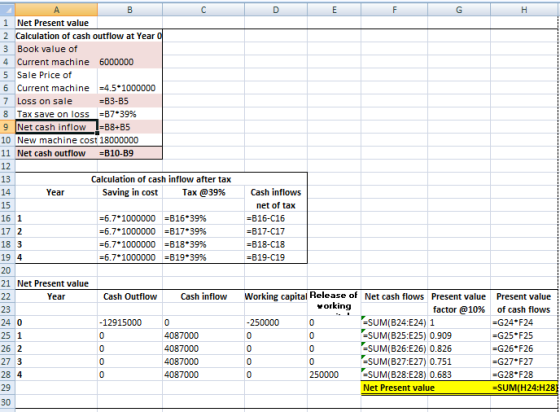Select formula cell =G24*F24
560x412 pixels.
pos(524,322)
